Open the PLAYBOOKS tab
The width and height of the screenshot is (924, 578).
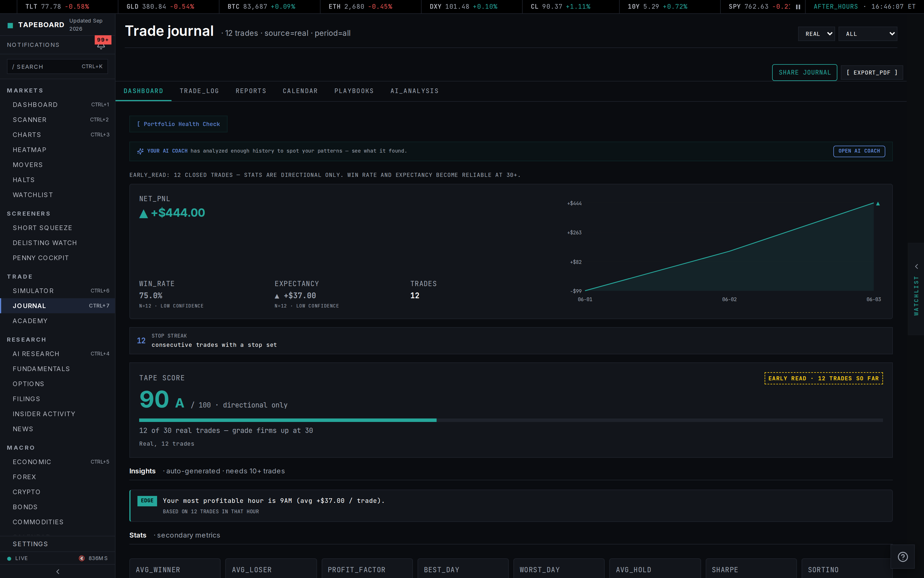coord(354,91)
